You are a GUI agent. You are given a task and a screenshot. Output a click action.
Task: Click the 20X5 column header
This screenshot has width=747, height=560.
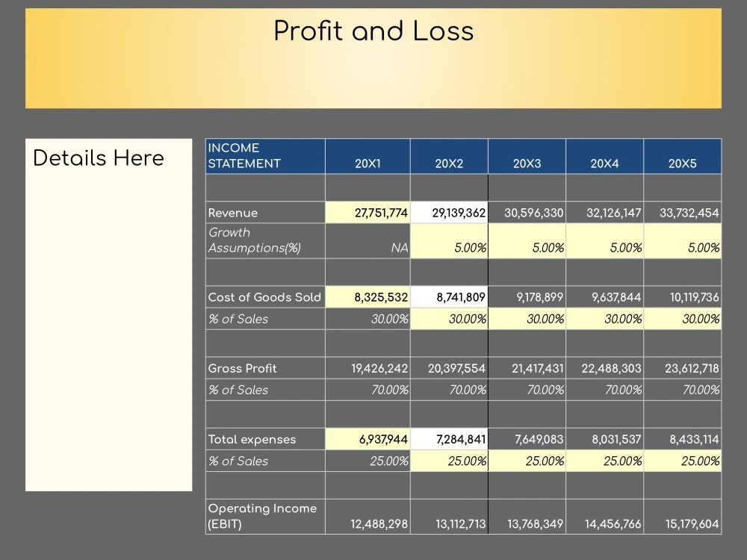681,161
